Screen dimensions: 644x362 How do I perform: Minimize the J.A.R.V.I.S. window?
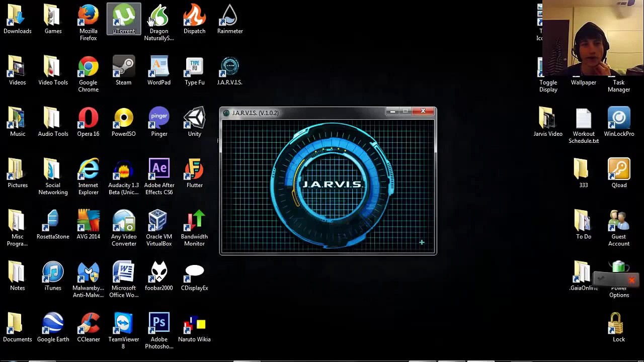point(392,111)
